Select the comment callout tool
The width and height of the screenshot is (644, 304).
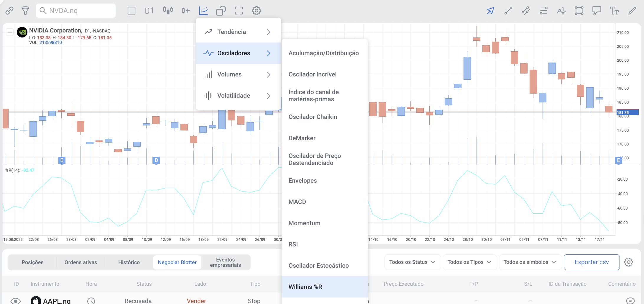point(597,11)
